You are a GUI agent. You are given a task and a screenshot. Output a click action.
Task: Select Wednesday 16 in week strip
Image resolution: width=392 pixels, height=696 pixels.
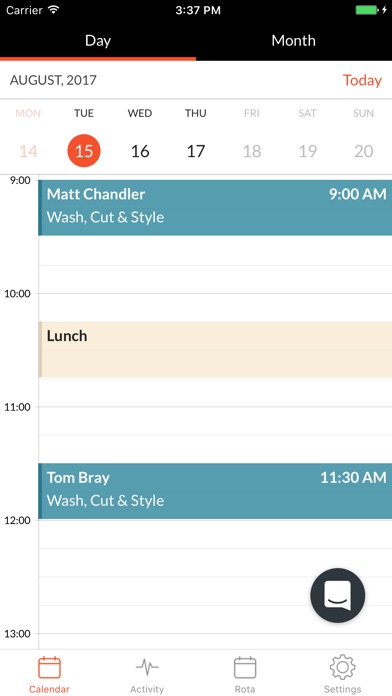pyautogui.click(x=140, y=151)
